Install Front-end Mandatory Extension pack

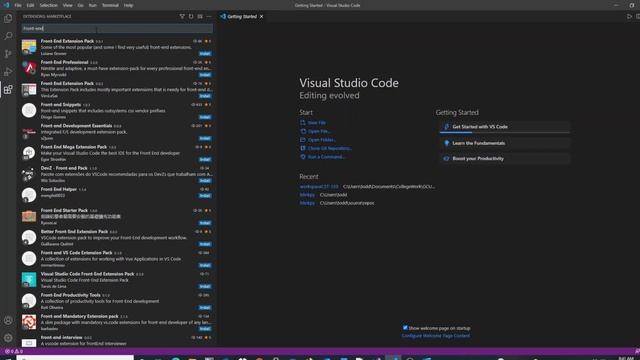[205, 329]
